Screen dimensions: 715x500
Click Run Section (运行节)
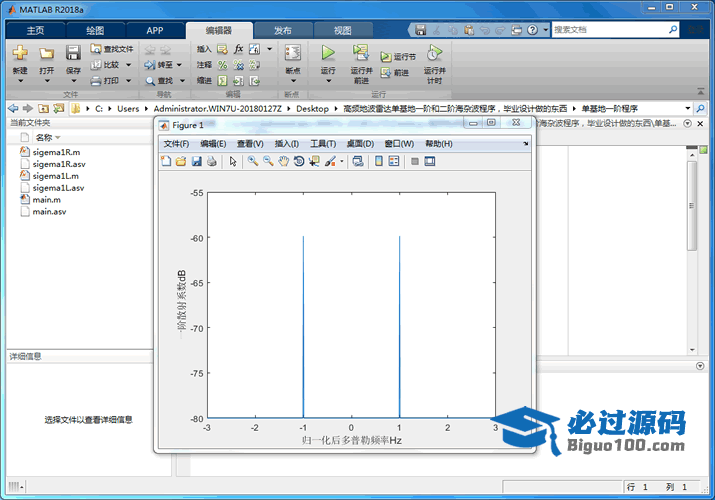tap(398, 57)
